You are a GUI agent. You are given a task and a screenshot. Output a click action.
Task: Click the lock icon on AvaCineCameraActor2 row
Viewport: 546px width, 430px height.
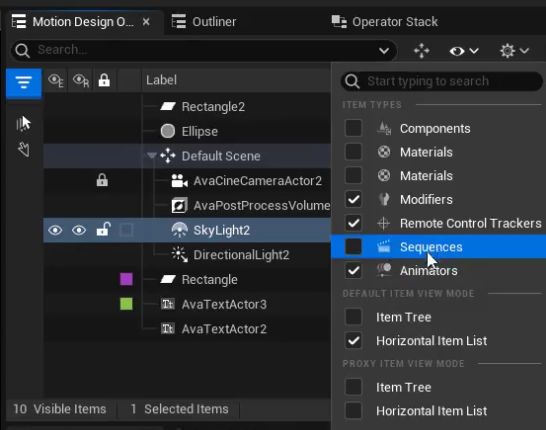click(102, 180)
